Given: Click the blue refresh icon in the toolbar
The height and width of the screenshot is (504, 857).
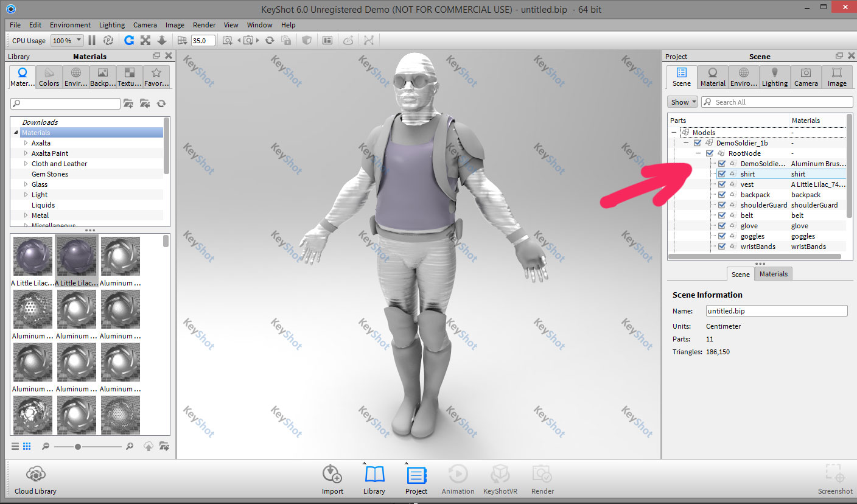Looking at the screenshot, I should click(129, 40).
